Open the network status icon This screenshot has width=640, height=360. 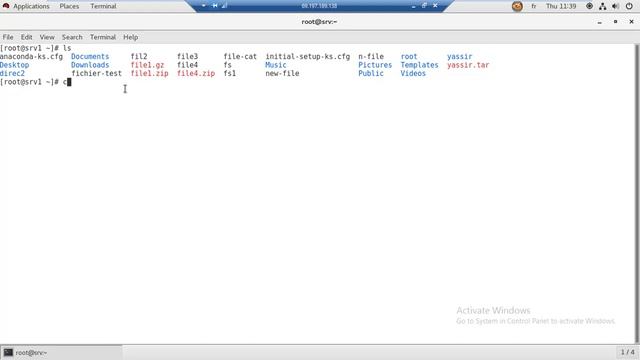pyautogui.click(x=602, y=6)
